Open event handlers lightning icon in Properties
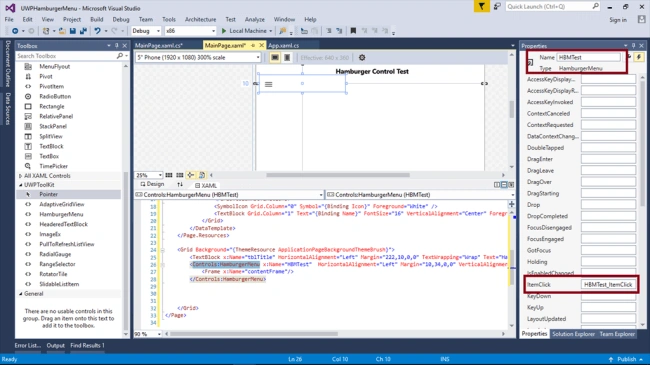 pyautogui.click(x=639, y=57)
